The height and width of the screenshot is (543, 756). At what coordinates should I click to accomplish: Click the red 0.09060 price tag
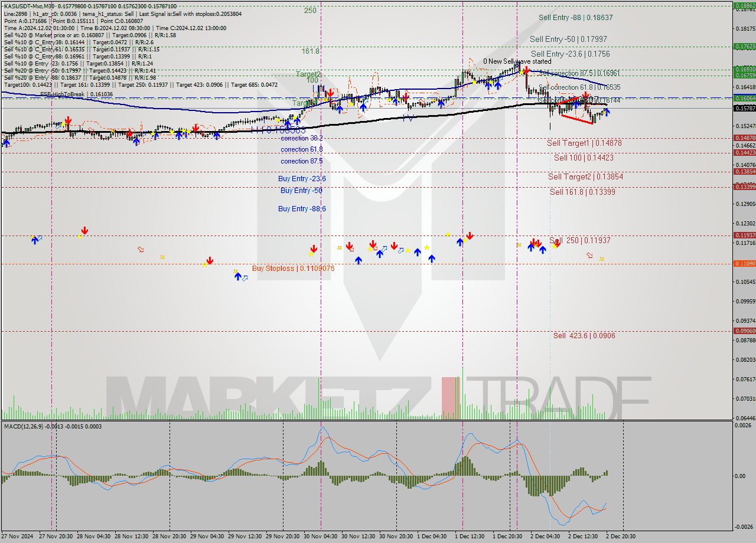pyautogui.click(x=744, y=331)
